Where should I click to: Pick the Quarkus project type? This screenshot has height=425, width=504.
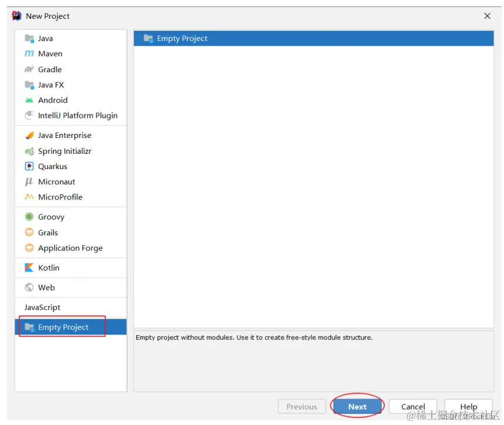70,166
